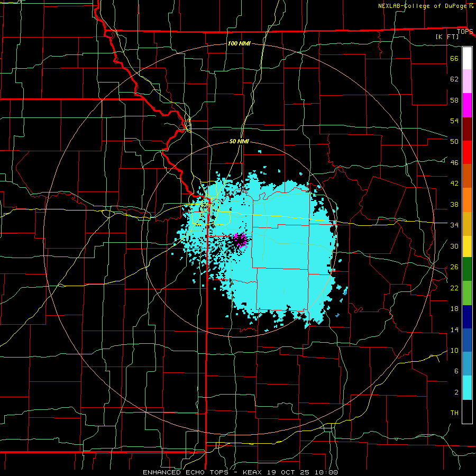
Task: Click the 42 value on legend
Action: (454, 184)
